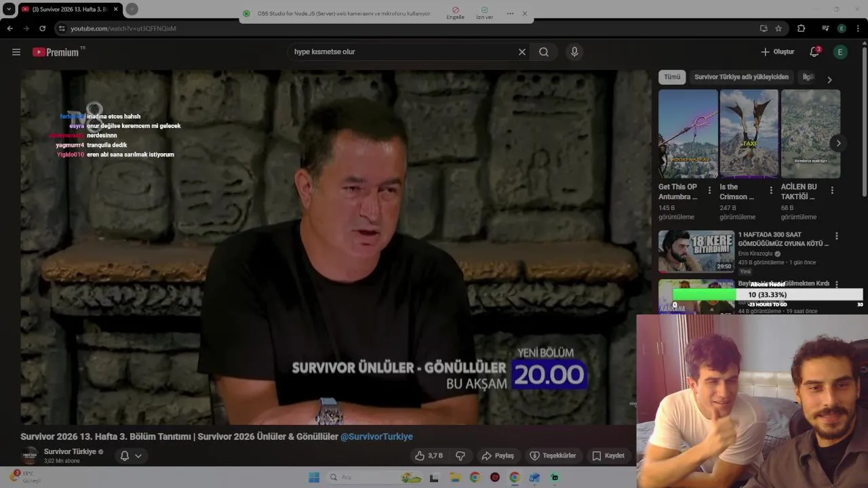Dismiss the OBS permission prompt
Screen dimensions: 868x488
pyautogui.click(x=524, y=14)
